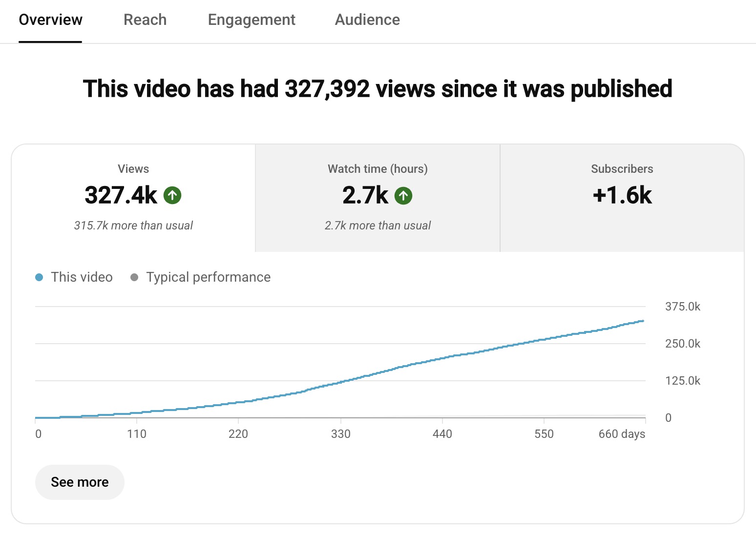Click the 440 days x-axis label

pos(442,434)
